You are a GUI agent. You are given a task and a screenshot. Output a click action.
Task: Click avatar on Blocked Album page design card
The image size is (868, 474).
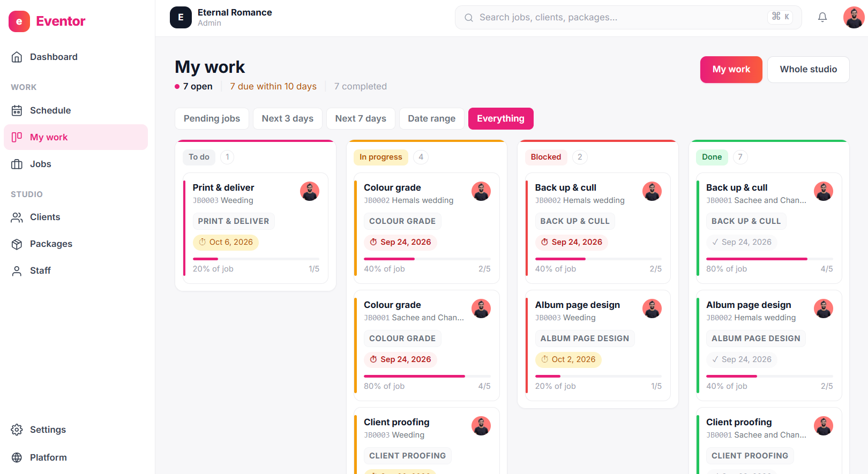click(652, 309)
